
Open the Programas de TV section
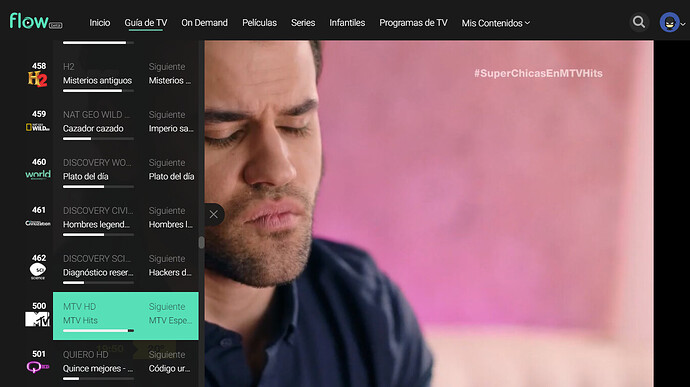click(x=413, y=22)
